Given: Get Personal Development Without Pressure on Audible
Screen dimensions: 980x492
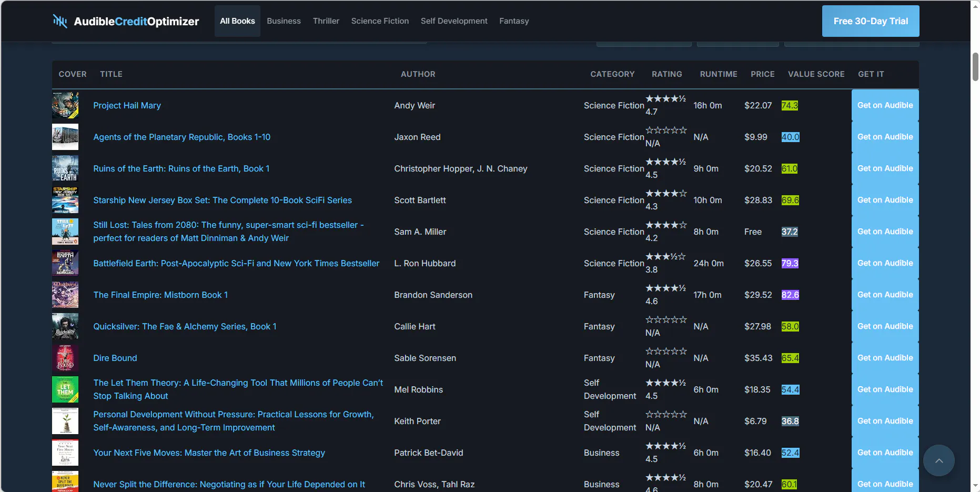Looking at the screenshot, I should 885,421.
